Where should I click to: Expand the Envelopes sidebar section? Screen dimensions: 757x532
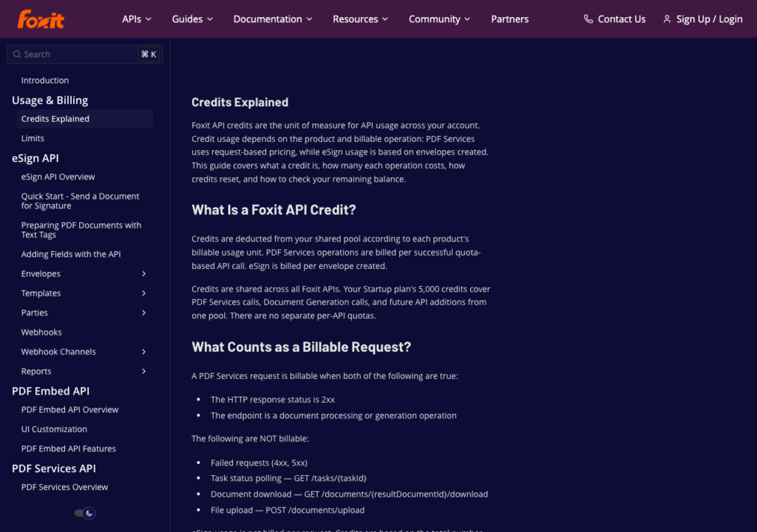tap(144, 273)
